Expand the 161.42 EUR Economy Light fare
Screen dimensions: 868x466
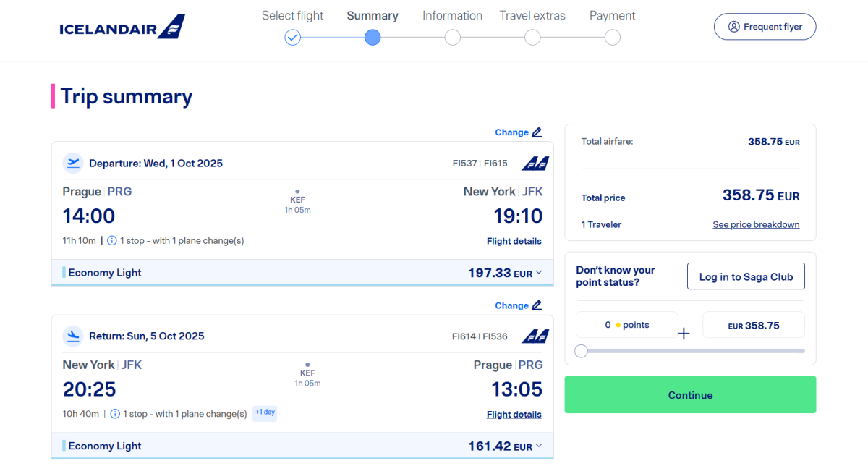[x=539, y=446]
